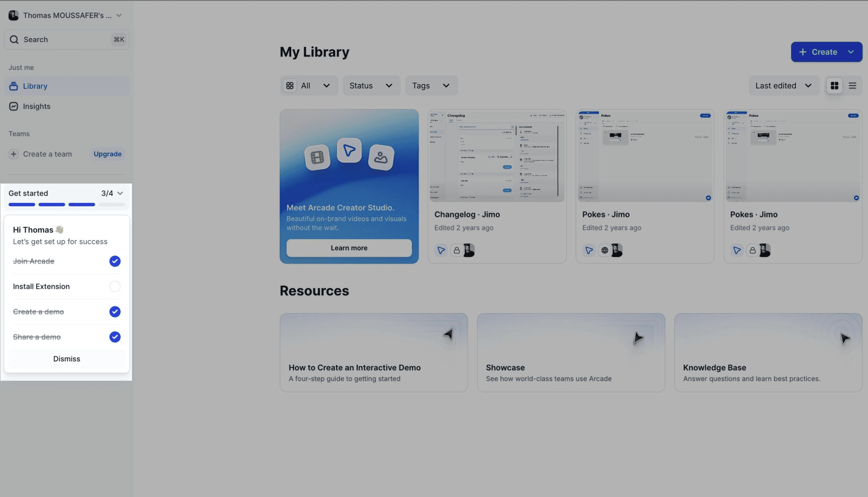The image size is (868, 497).
Task: Open Library in the sidebar
Action: tap(67, 86)
